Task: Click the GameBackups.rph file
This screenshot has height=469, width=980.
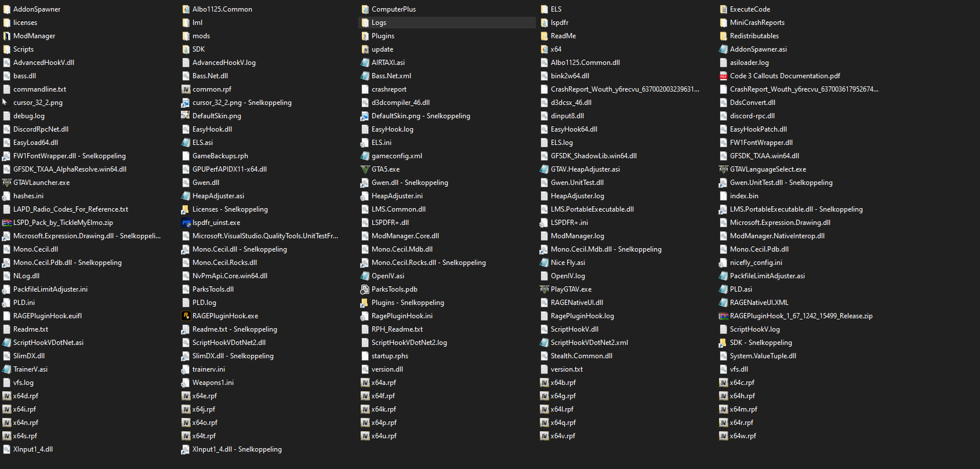Action: pyautogui.click(x=215, y=156)
